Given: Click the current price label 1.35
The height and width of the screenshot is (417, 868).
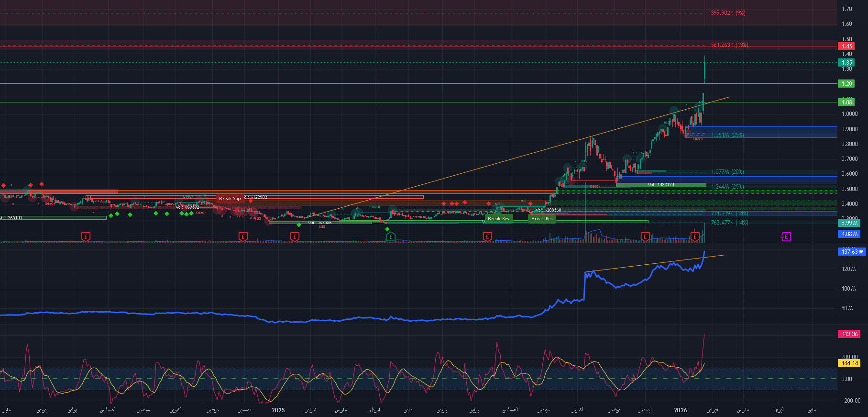Looking at the screenshot, I should click(847, 63).
